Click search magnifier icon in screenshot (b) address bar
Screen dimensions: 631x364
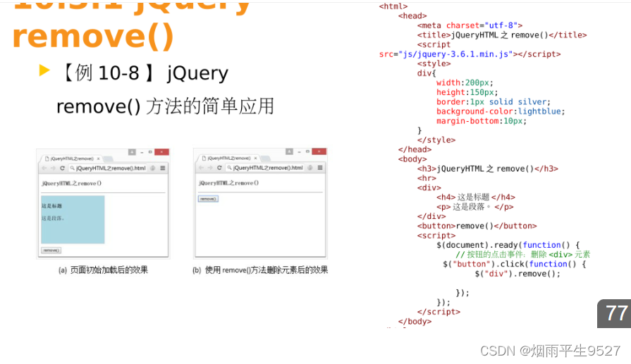pos(229,168)
